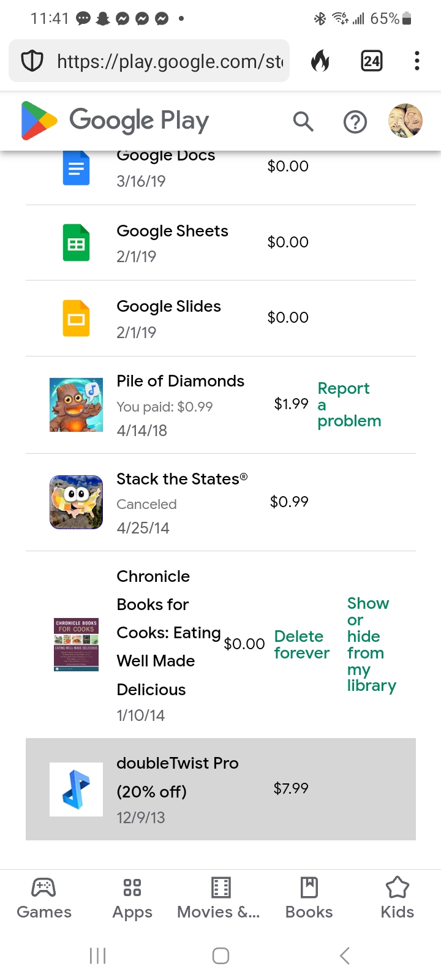Open the browser three-dot menu
Screen dimensions: 441x980
tap(417, 61)
